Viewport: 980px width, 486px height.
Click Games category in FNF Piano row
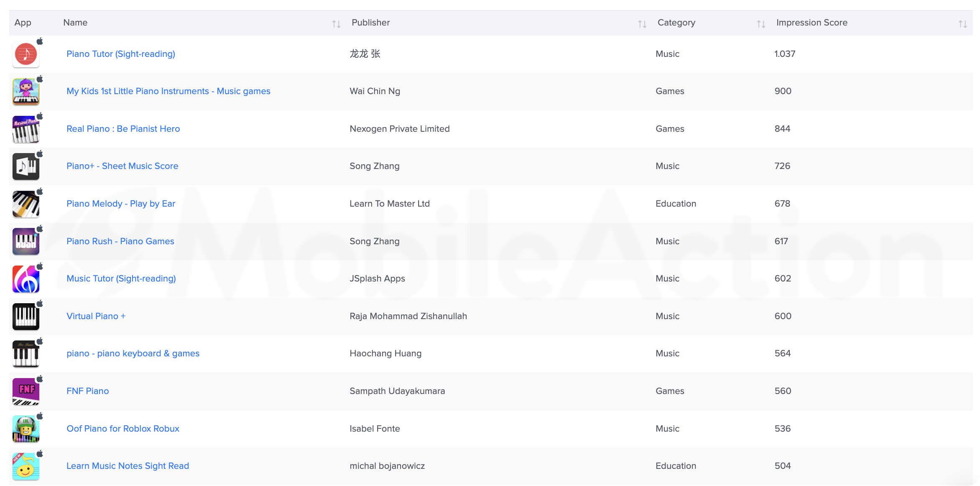(670, 391)
